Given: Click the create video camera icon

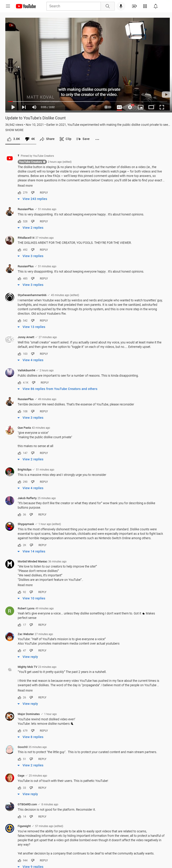Looking at the screenshot, I should [x=134, y=6].
